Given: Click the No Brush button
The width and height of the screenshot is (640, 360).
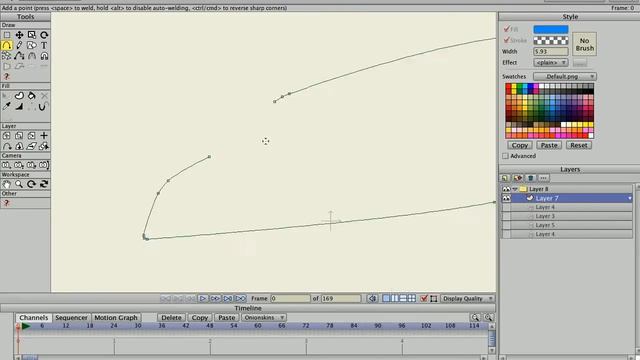Looking at the screenshot, I should click(x=584, y=44).
